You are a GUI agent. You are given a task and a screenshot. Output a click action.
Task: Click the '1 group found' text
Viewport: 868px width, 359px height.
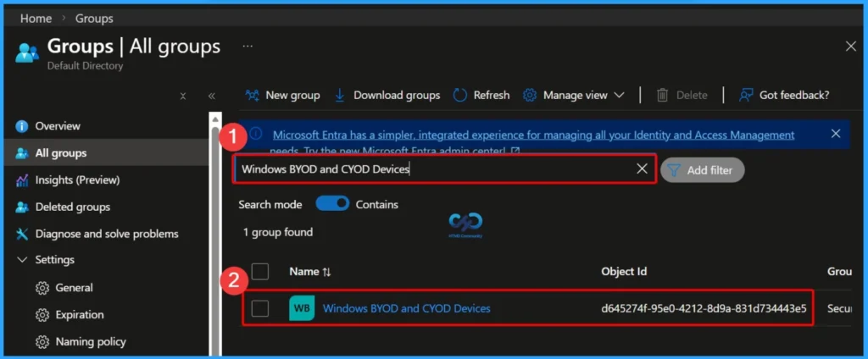[x=278, y=232]
